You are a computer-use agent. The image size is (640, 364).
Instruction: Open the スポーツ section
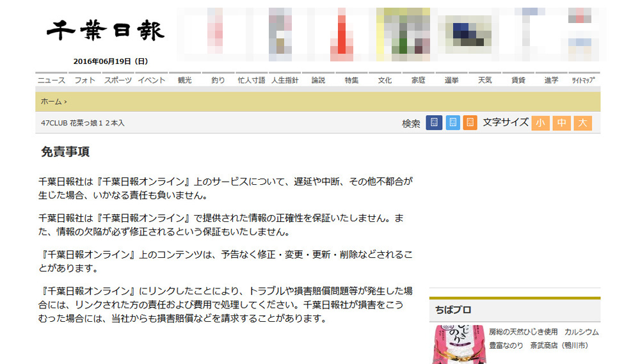coord(118,81)
